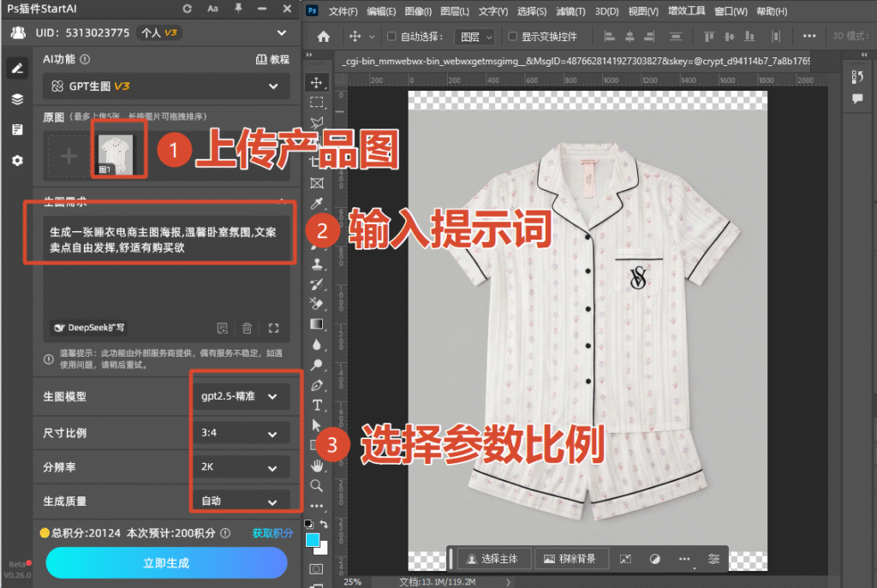This screenshot has height=588, width=877.
Task: Open the 分辨率 2K dropdown
Action: (x=241, y=466)
